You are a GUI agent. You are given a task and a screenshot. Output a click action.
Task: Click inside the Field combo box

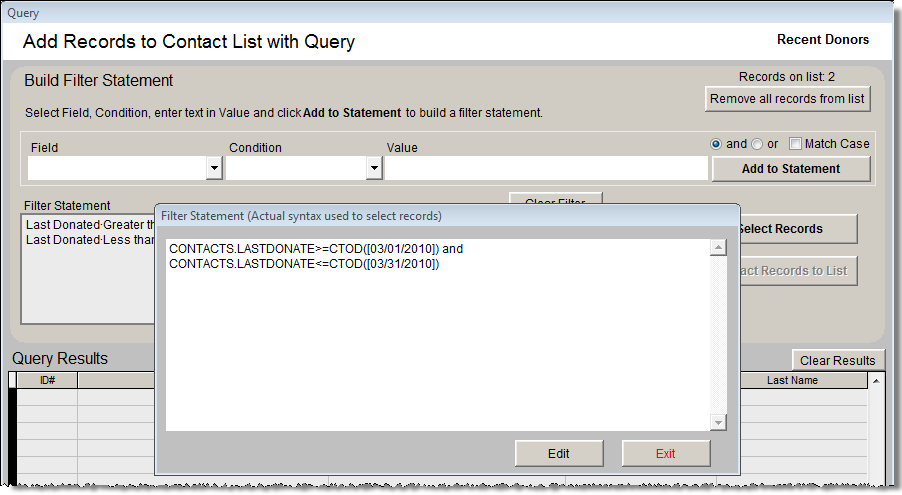115,168
